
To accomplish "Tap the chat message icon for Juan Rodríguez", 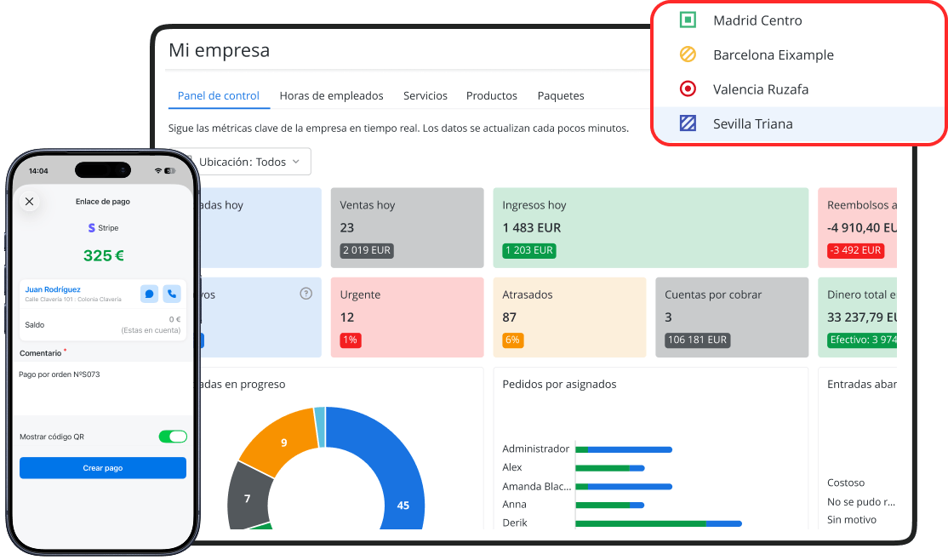I will pos(149,294).
